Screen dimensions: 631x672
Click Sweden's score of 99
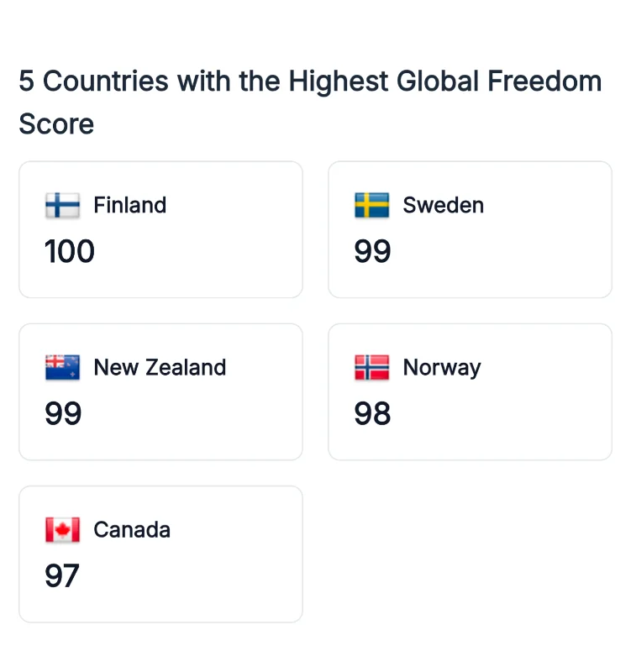coord(372,251)
